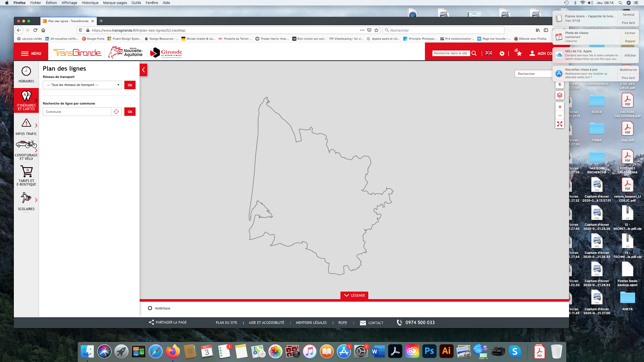The height and width of the screenshot is (362, 644).
Task: Switch language with UK flag icon
Action: coord(489,53)
